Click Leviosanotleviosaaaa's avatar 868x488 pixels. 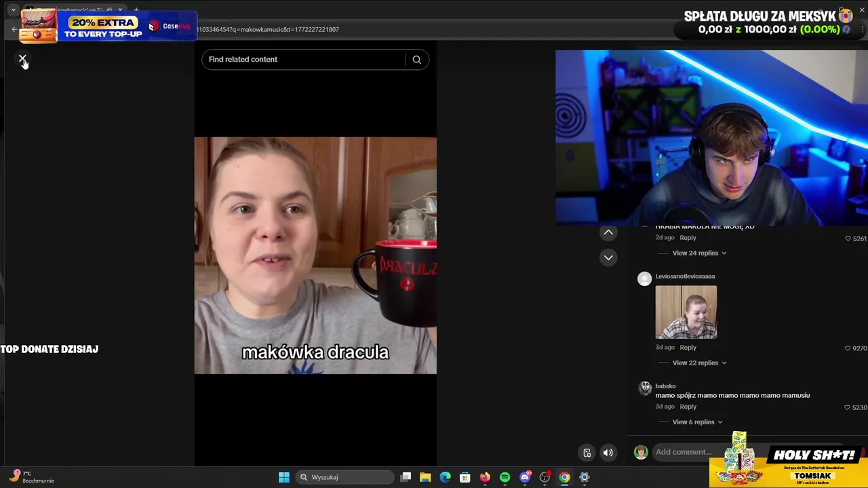(x=644, y=279)
